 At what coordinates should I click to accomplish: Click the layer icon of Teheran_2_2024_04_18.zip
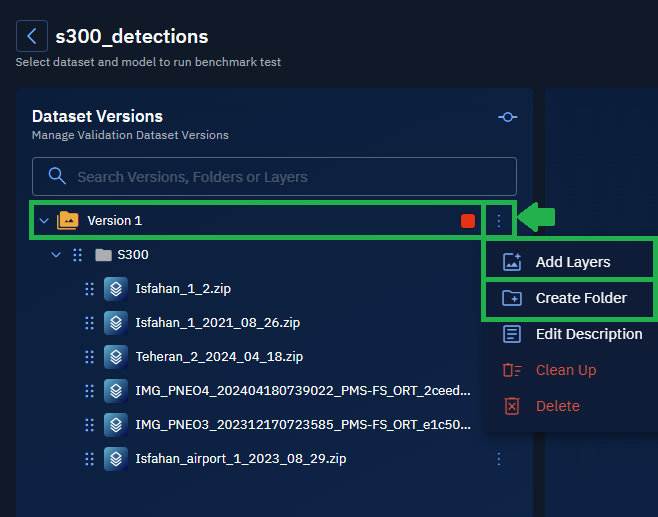[x=115, y=357]
